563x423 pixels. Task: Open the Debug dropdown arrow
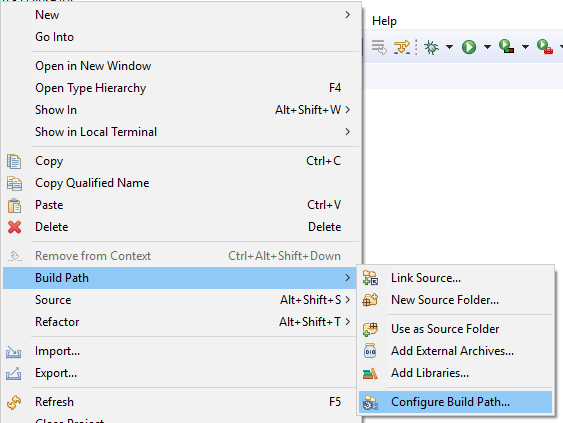[x=449, y=47]
